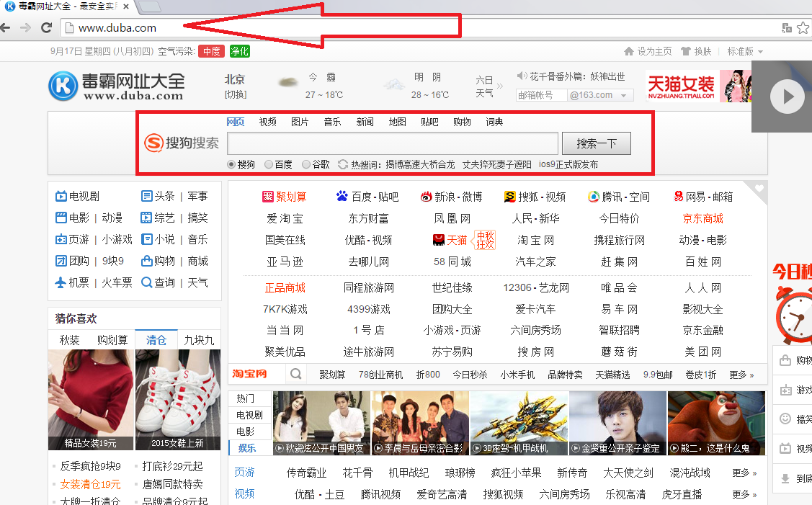This screenshot has width=812, height=505.
Task: Click the 毒霸网址大全 K logo
Action: click(x=63, y=86)
